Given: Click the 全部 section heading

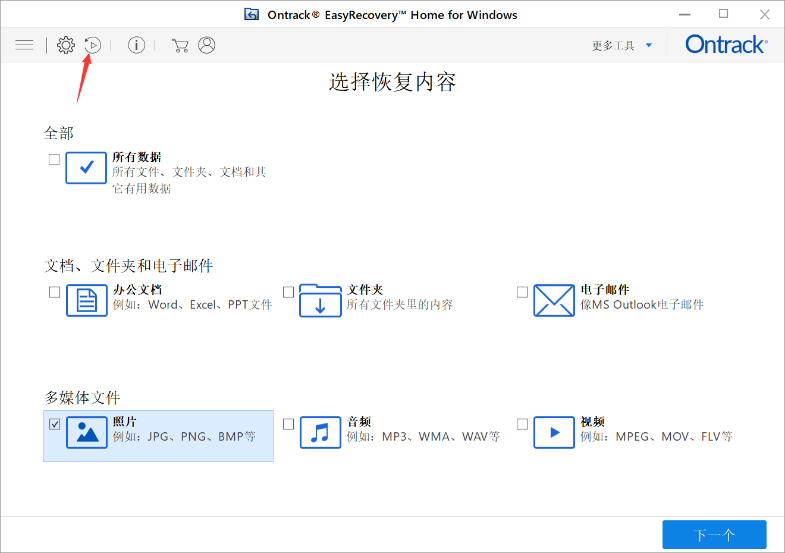Looking at the screenshot, I should tap(59, 133).
